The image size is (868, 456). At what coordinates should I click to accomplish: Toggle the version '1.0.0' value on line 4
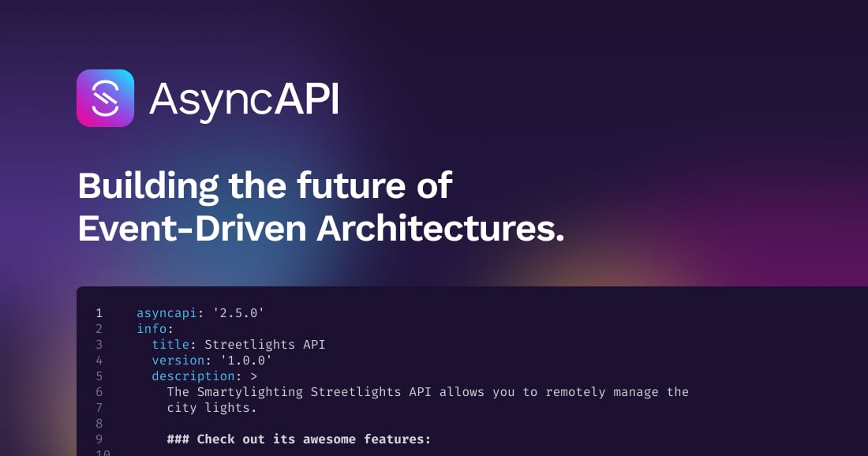coord(249,361)
